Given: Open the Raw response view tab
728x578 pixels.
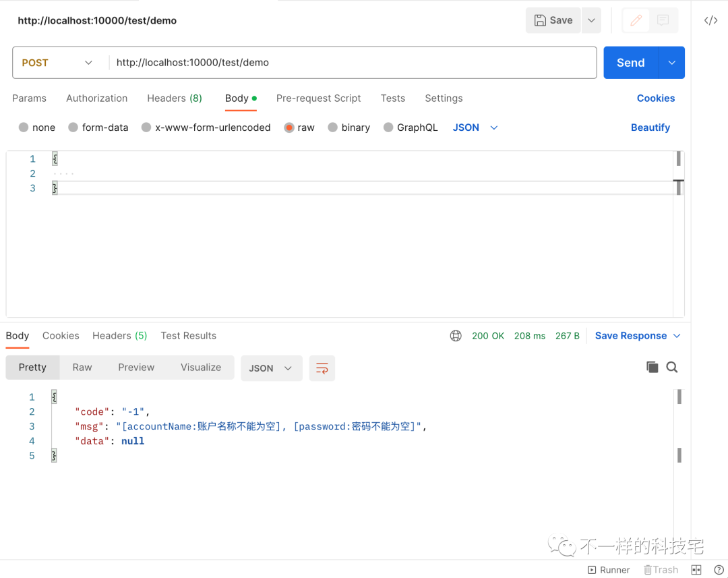Looking at the screenshot, I should 82,367.
